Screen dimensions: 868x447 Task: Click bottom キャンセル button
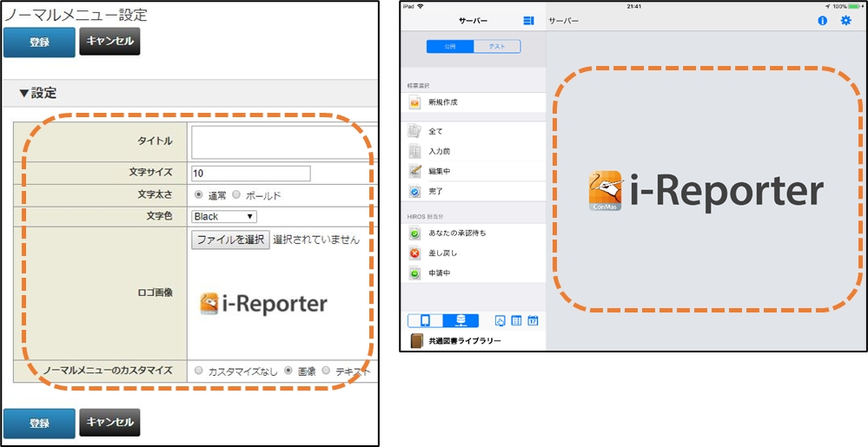[x=109, y=423]
